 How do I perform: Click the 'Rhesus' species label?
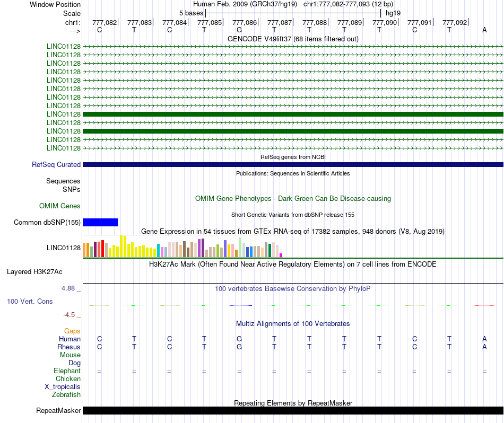coord(69,347)
